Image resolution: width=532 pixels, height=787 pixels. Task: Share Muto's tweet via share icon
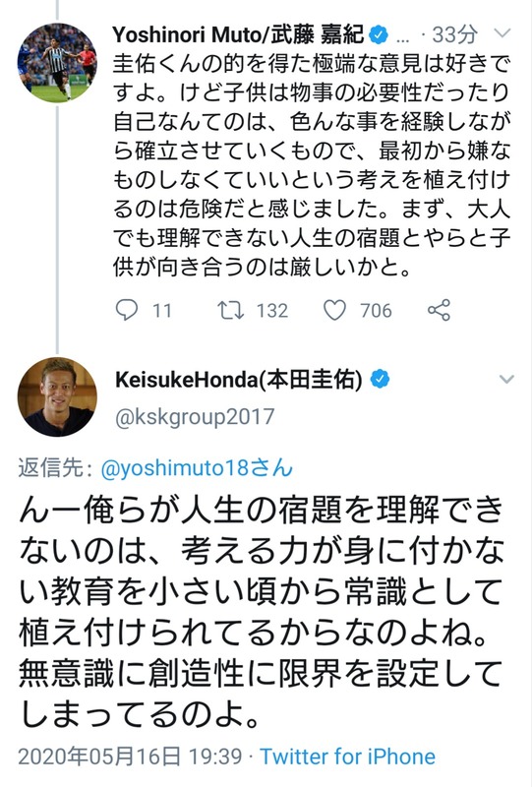point(440,310)
